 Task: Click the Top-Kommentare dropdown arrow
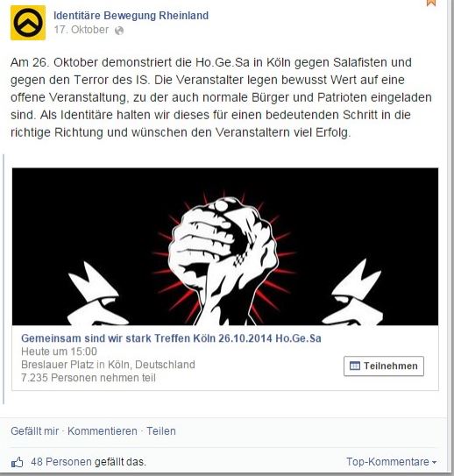point(434,462)
